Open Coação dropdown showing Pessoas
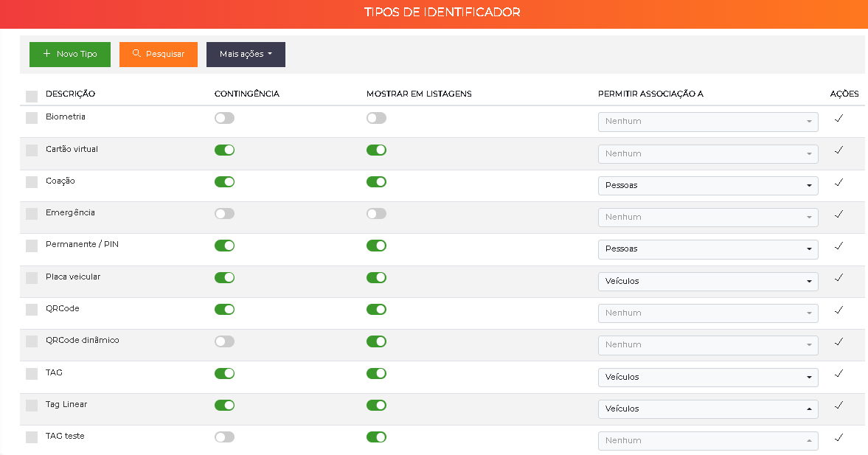Viewport: 868px width, 455px height. (x=708, y=185)
